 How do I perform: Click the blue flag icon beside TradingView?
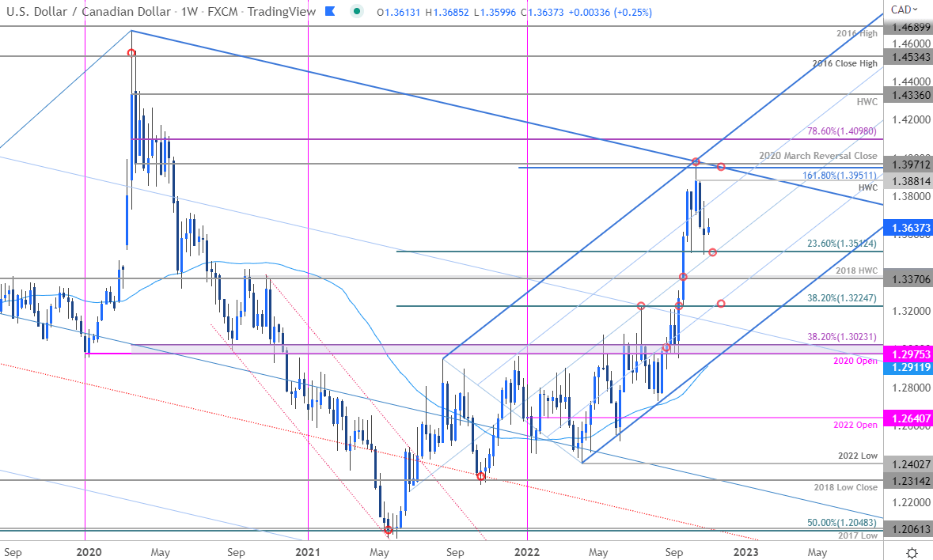point(330,11)
